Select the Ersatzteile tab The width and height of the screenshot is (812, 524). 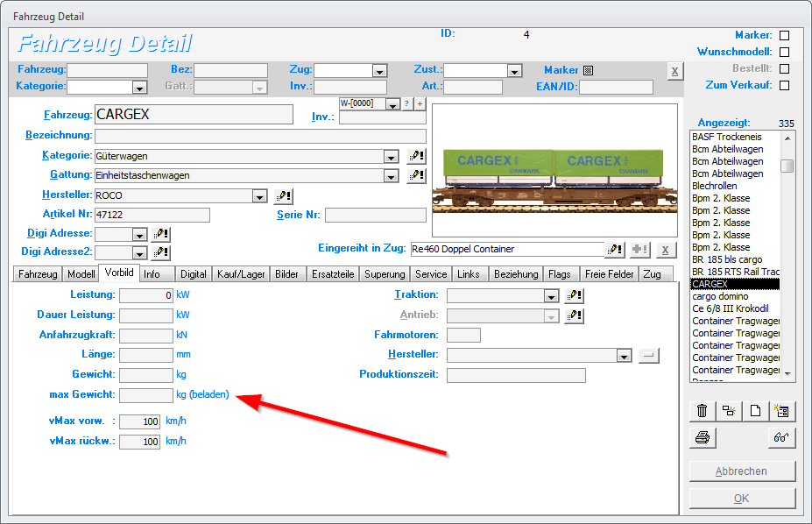click(x=333, y=274)
